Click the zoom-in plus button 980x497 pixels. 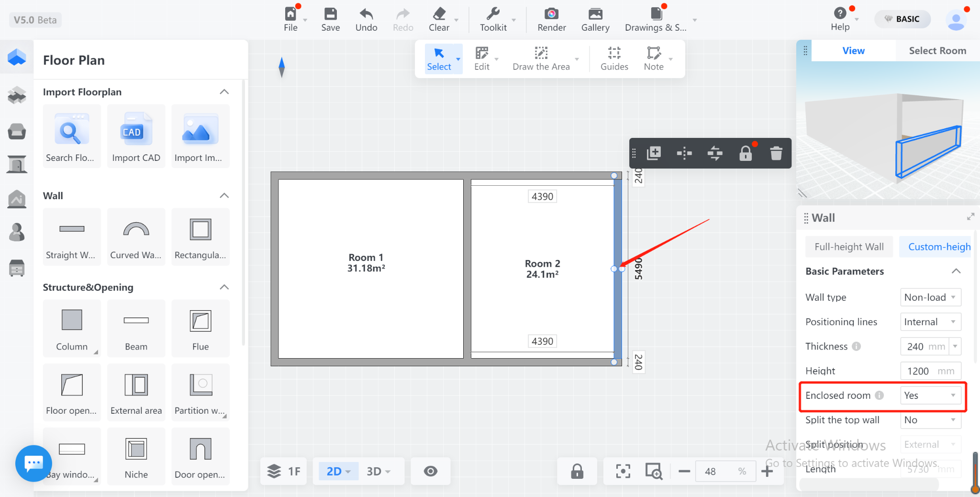tap(767, 471)
